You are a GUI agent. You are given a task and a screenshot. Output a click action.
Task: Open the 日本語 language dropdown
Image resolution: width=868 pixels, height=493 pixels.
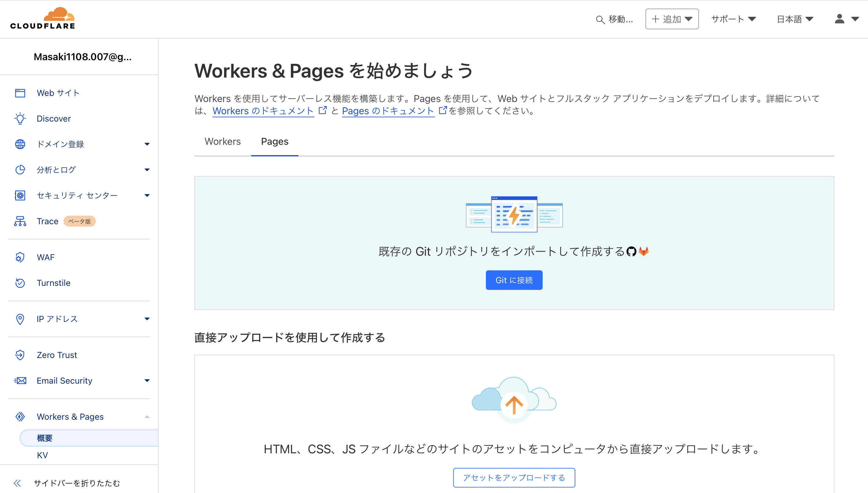pyautogui.click(x=795, y=19)
